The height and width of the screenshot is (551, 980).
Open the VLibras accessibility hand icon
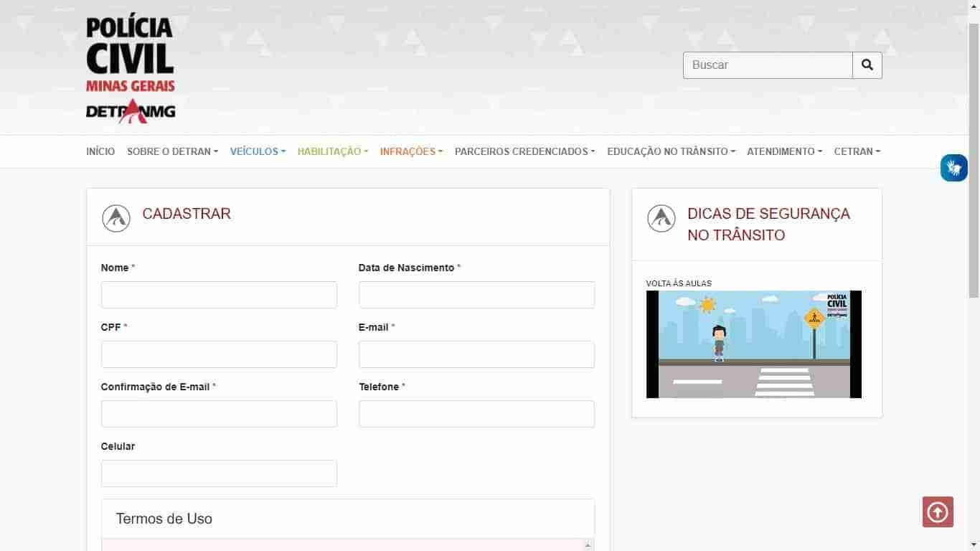(x=954, y=168)
